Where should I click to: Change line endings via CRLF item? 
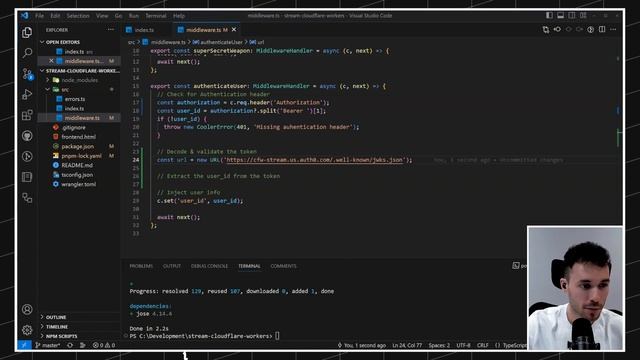pos(482,345)
